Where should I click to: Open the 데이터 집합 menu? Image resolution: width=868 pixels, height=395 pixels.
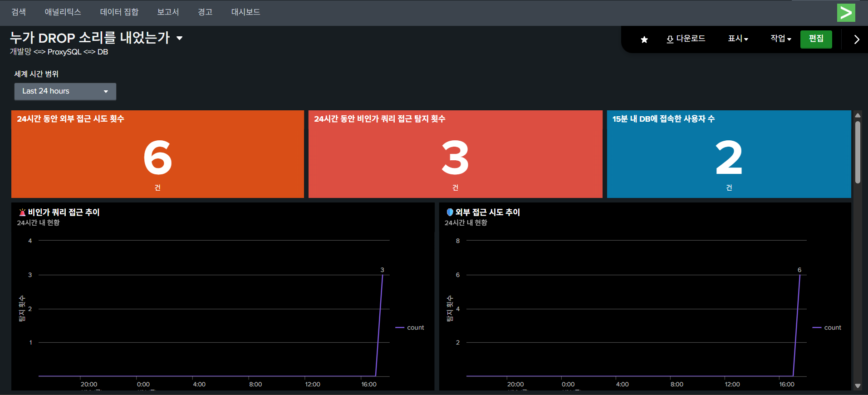tap(119, 12)
